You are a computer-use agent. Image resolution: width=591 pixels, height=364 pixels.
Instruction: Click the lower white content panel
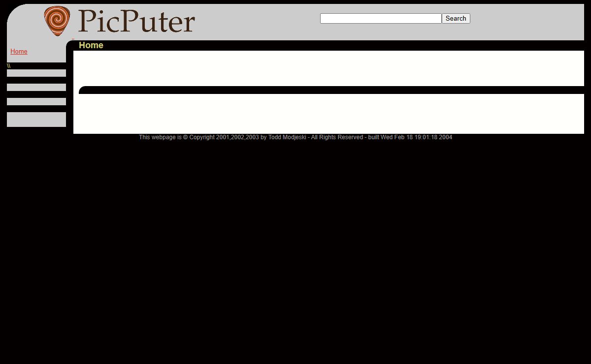(x=328, y=113)
